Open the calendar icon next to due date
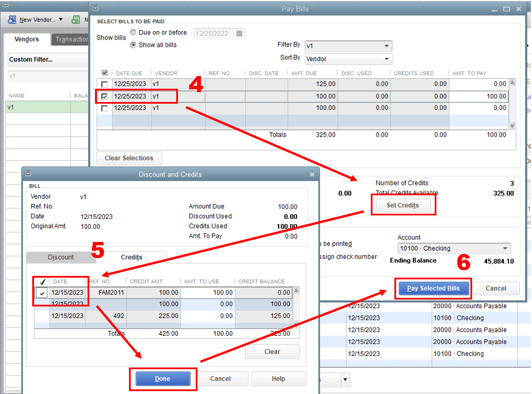Image resolution: width=532 pixels, height=394 pixels. tap(239, 33)
